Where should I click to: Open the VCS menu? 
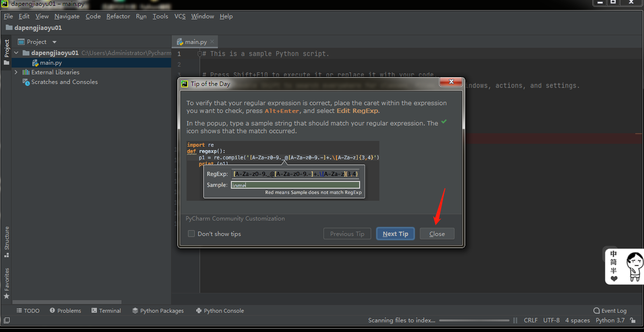(x=180, y=16)
